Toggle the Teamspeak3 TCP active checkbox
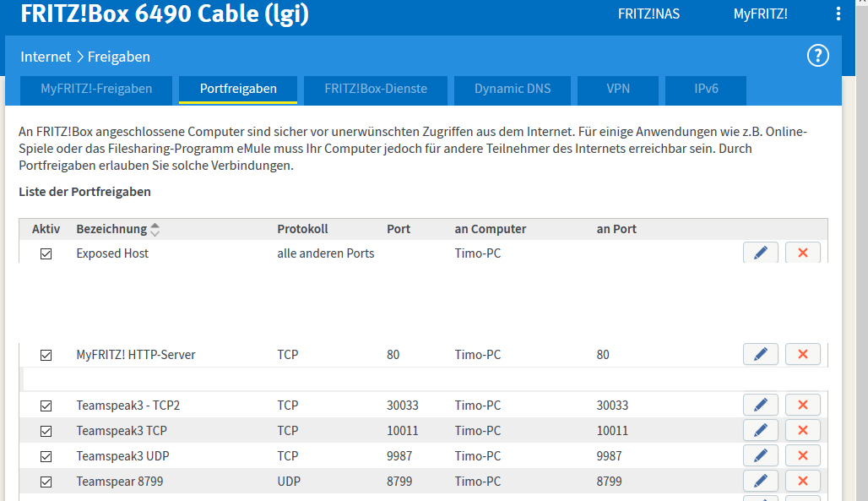The image size is (868, 501). pos(46,431)
